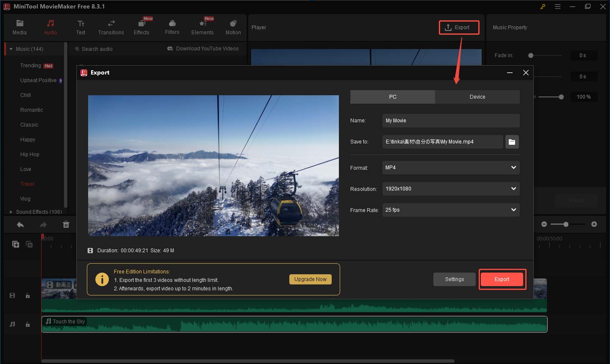Toggle the audio track lock
The width and height of the screenshot is (610, 364).
coord(28,324)
